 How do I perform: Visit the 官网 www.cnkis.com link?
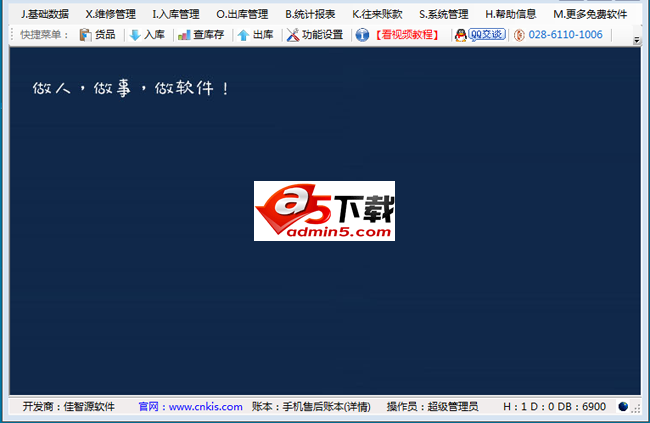tap(191, 406)
